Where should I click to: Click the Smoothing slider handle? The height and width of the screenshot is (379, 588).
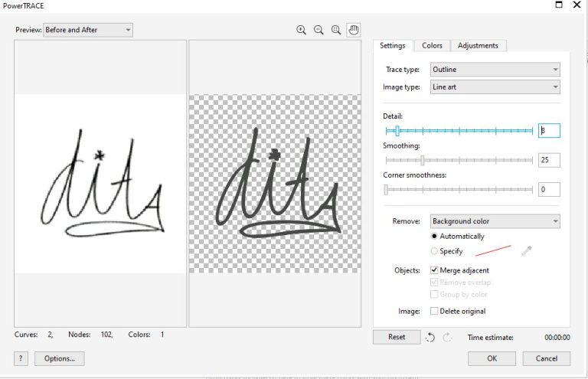pos(423,160)
